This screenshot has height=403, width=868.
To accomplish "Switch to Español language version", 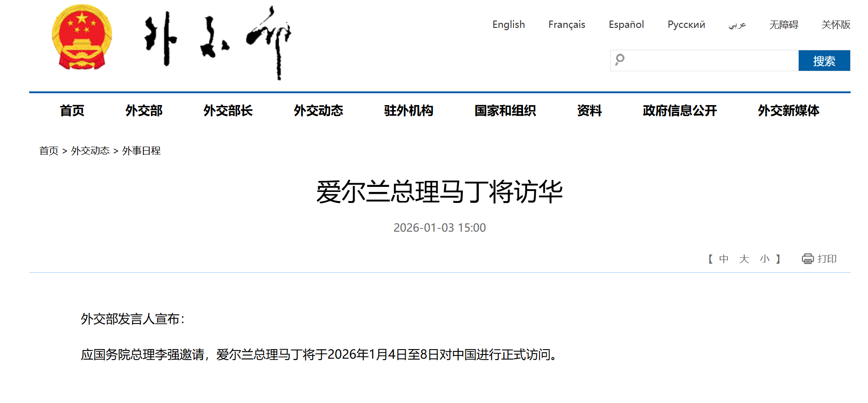I will click(x=626, y=25).
